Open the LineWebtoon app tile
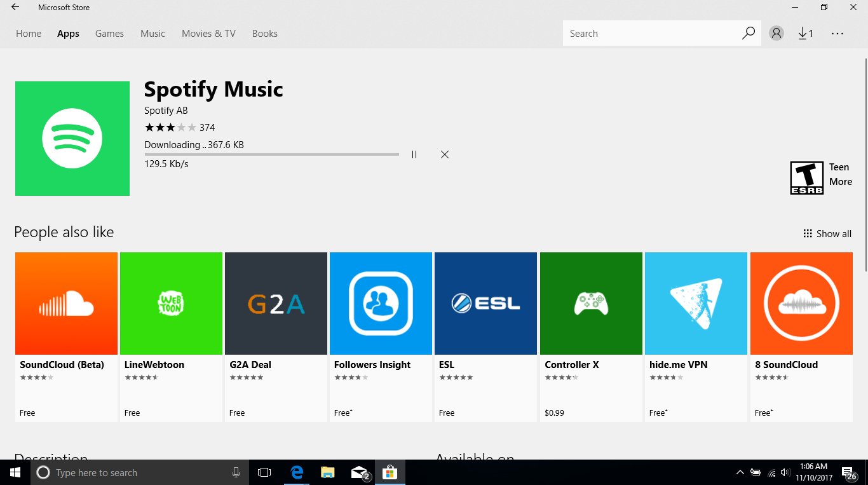This screenshot has width=868, height=485. pos(171,337)
